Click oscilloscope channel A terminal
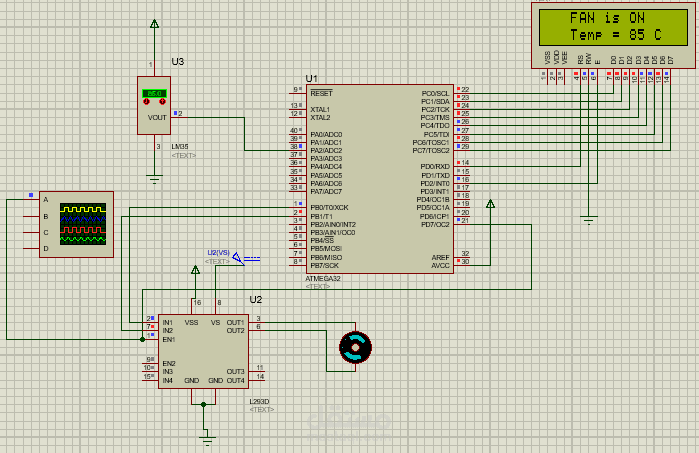The width and height of the screenshot is (699, 453). [31, 199]
